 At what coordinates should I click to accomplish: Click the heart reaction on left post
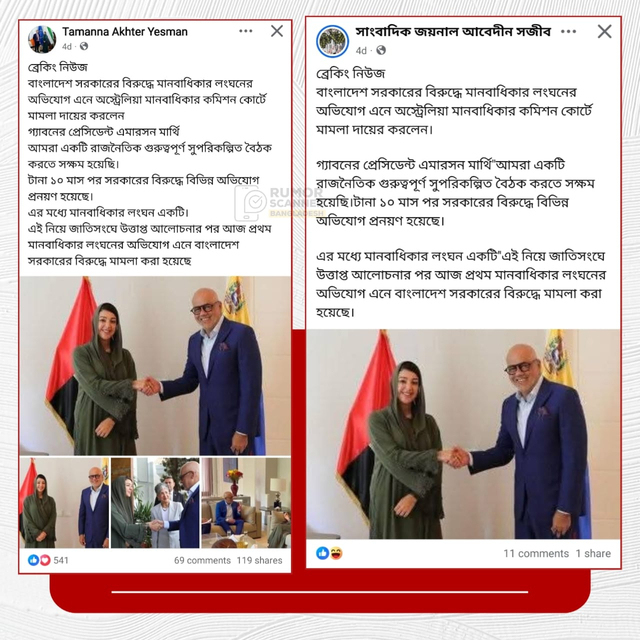click(x=45, y=560)
